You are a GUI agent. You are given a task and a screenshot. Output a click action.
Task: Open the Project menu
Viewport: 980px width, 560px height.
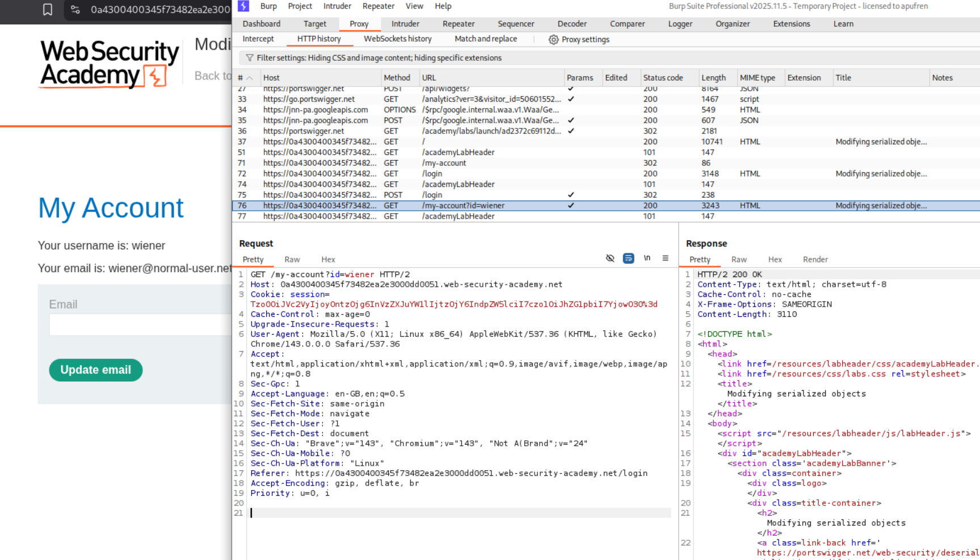pos(300,6)
